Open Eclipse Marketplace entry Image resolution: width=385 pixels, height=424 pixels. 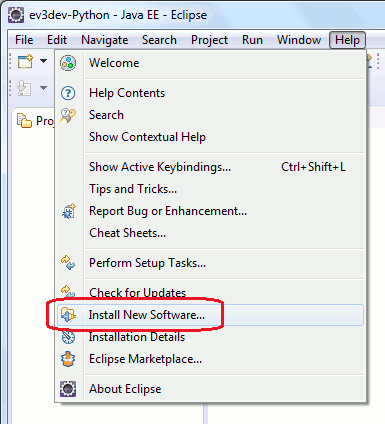click(x=210, y=359)
